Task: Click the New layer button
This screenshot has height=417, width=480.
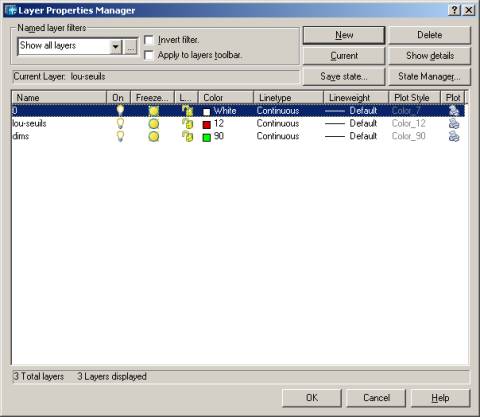Action: [344, 35]
